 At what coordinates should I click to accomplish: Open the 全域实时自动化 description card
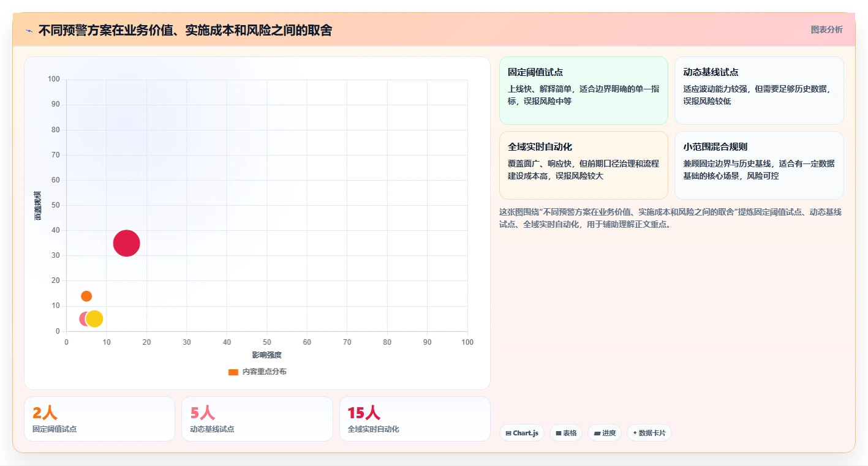[x=584, y=165]
